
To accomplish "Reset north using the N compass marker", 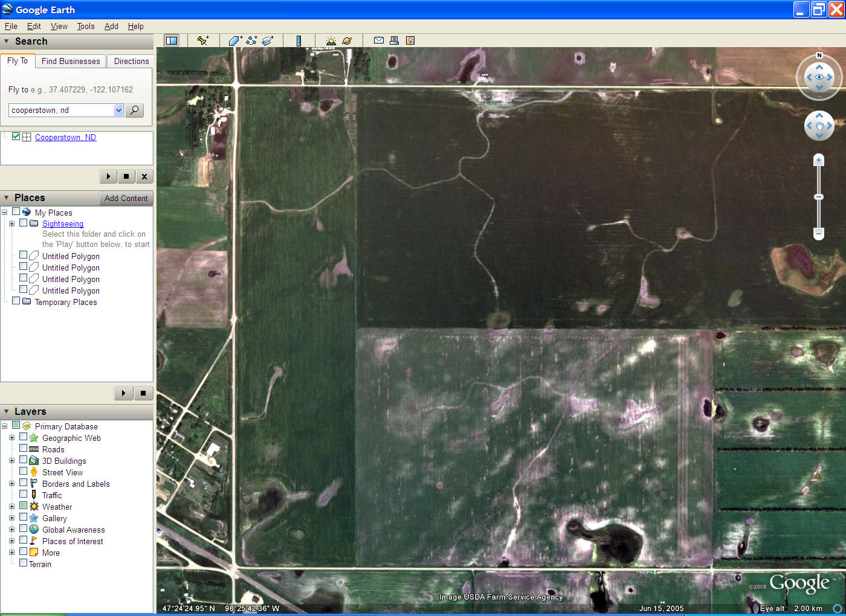I will pos(819,56).
